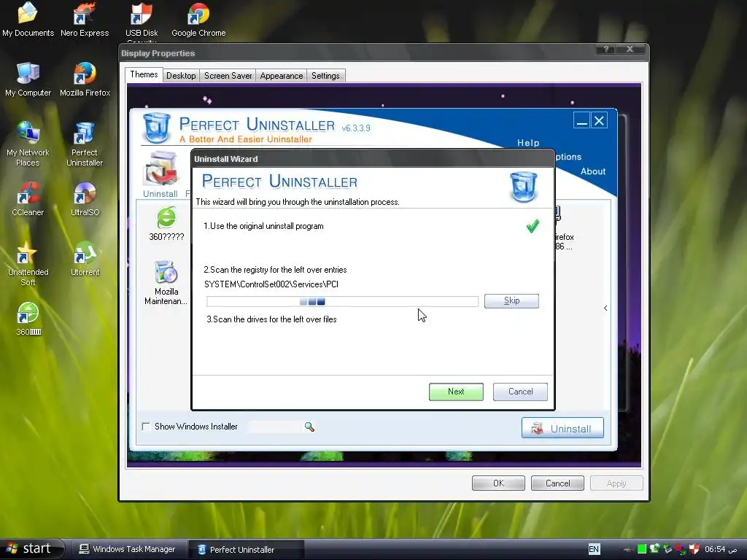The width and height of the screenshot is (747, 560).
Task: Open Appearance tab in Display Properties
Action: pyautogui.click(x=281, y=76)
